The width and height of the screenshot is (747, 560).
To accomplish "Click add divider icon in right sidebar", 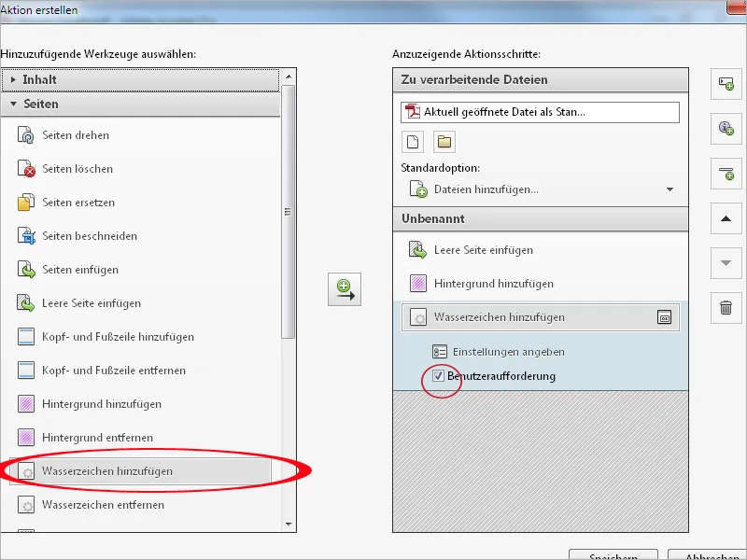I will [726, 174].
